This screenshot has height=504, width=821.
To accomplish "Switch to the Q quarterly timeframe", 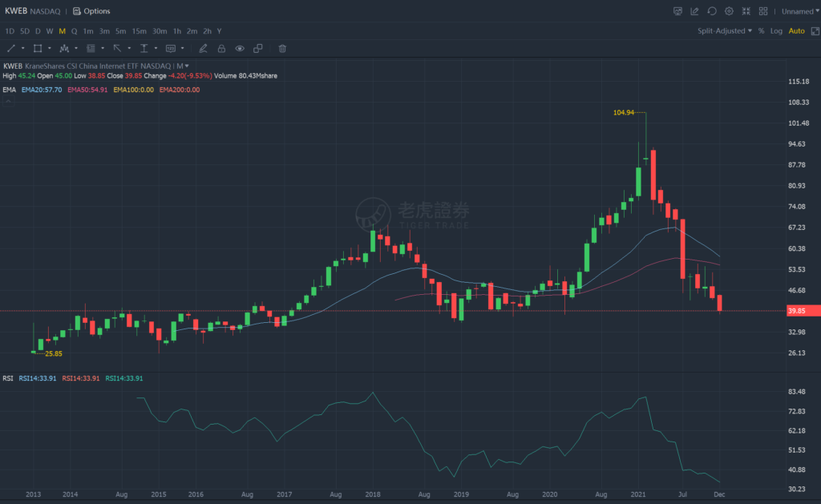I will (x=75, y=31).
